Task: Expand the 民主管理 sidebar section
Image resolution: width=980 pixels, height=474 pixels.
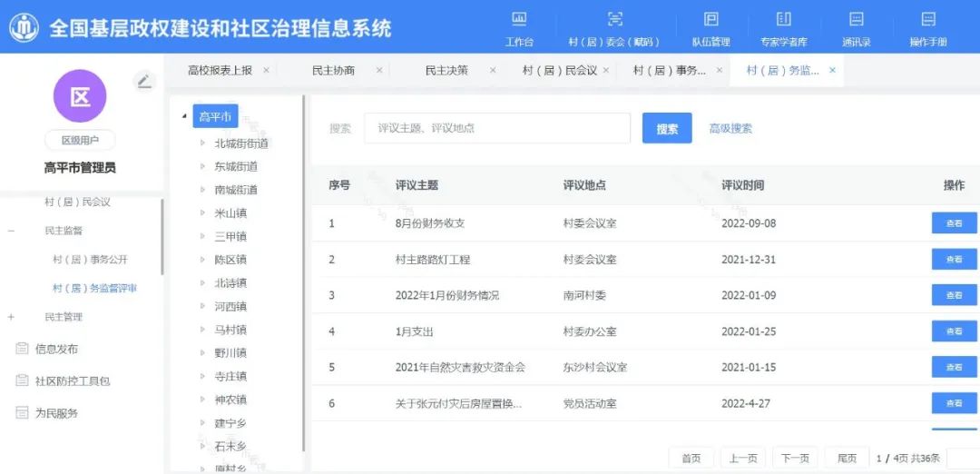Action: [x=11, y=317]
